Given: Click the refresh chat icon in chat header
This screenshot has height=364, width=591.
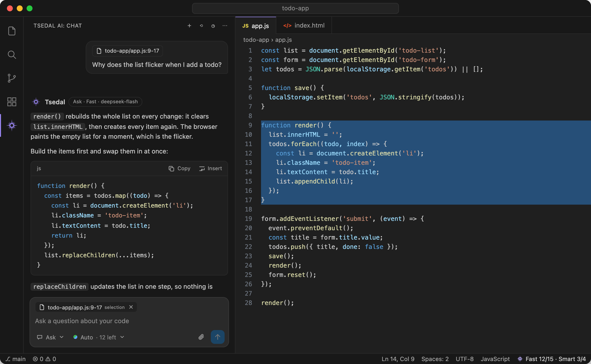Looking at the screenshot, I should click(x=201, y=26).
